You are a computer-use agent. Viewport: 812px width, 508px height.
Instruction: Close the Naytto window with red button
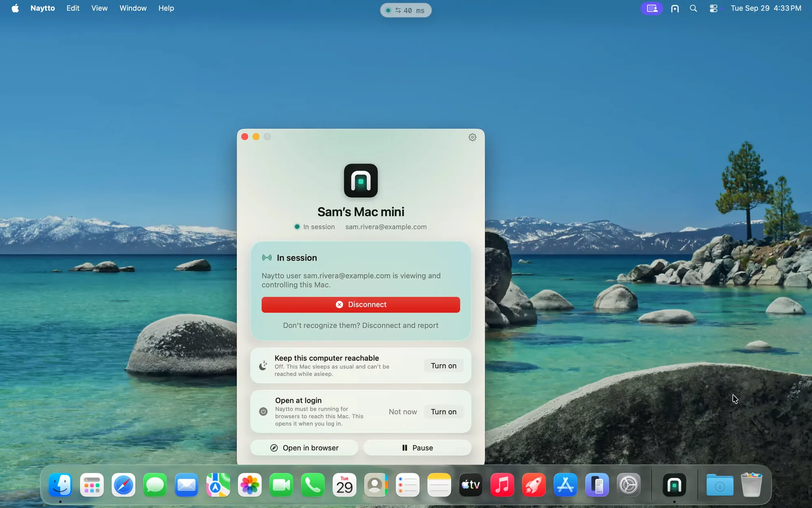[244, 137]
